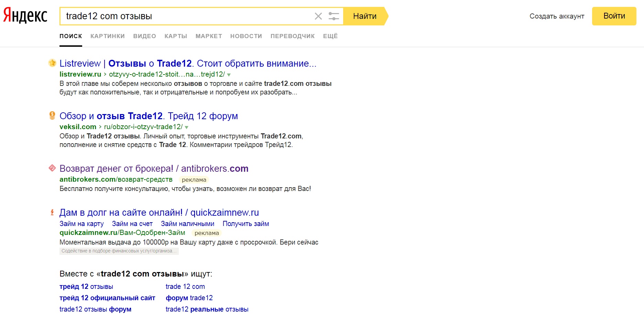Expand the veksil.com result options arrow
The width and height of the screenshot is (644, 316).
(187, 127)
